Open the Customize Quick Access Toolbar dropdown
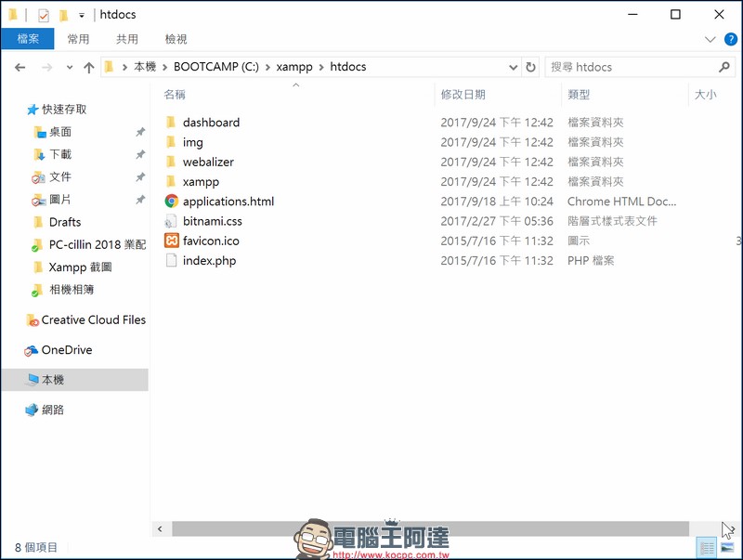The height and width of the screenshot is (560, 743). coord(82,16)
